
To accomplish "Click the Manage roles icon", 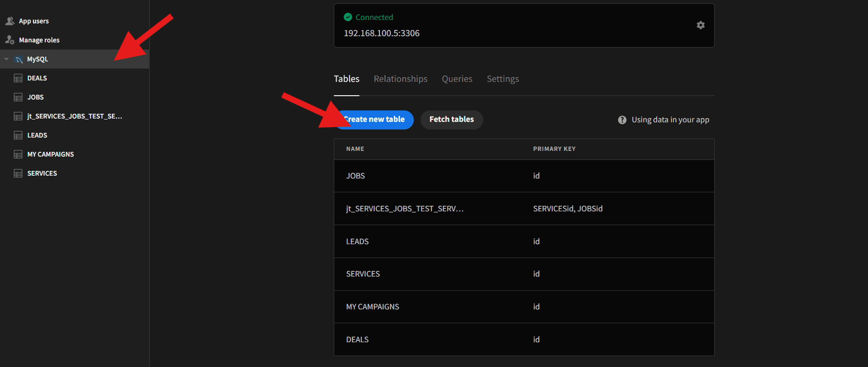I will tap(10, 40).
